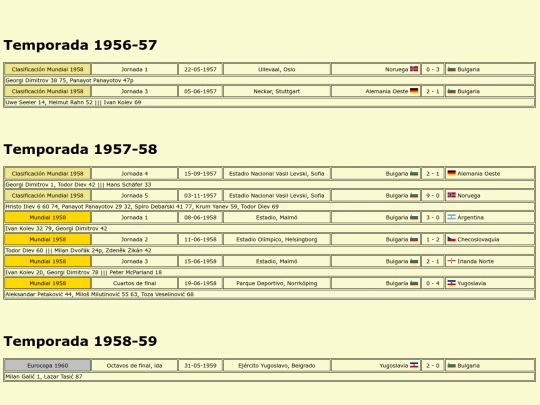Screen dimensions: 540x405
Task: Click Bulgaria flag in the 05-06-1957 match row
Action: point(451,91)
